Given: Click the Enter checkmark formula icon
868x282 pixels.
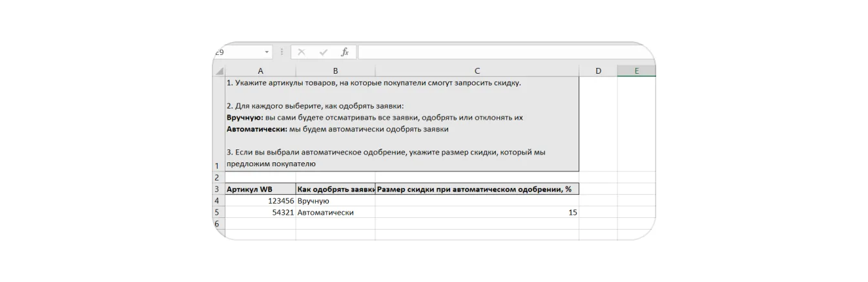Looking at the screenshot, I should [x=323, y=52].
